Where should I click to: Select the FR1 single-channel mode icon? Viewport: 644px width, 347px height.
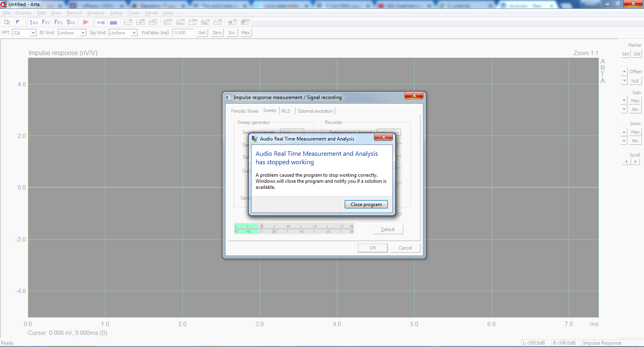[59, 22]
